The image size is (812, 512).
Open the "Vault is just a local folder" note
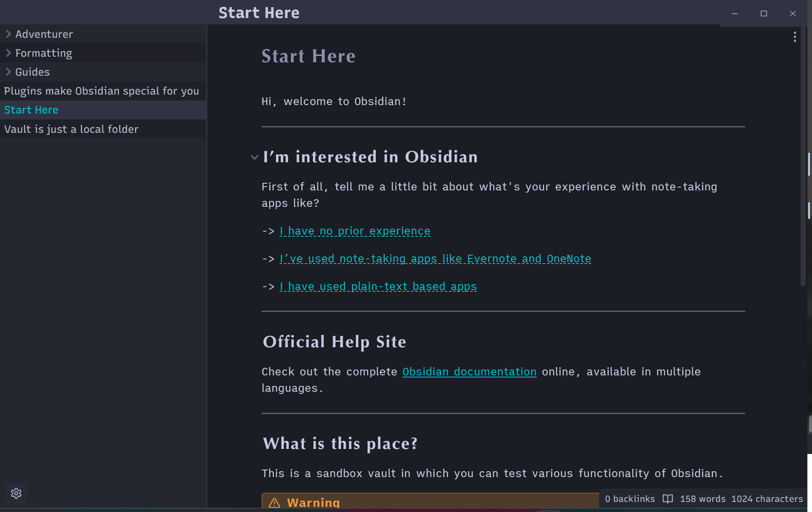(71, 129)
